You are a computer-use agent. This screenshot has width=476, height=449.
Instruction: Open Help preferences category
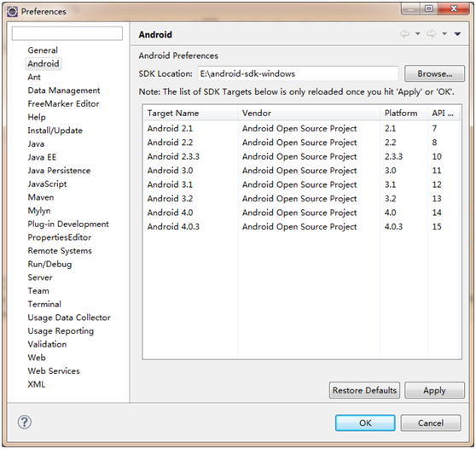click(37, 117)
